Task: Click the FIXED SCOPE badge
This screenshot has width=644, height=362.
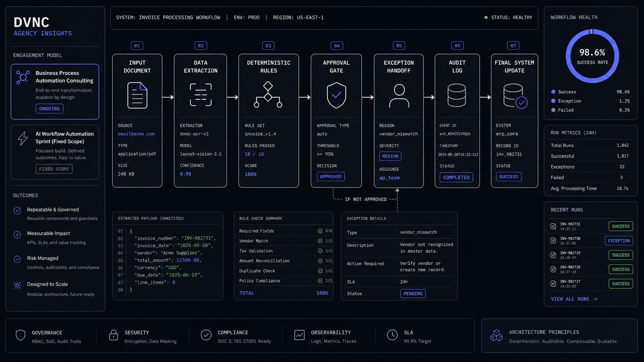Action: tap(54, 169)
